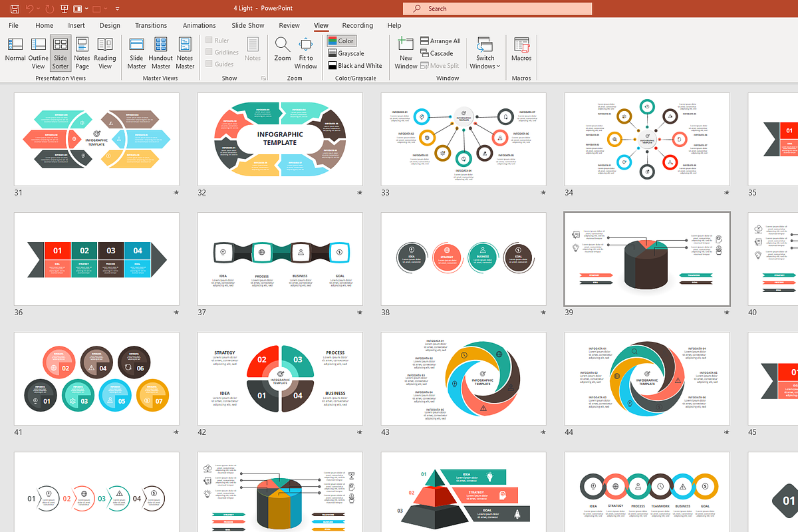798x532 pixels.
Task: Open the Review tab
Action: 289,25
